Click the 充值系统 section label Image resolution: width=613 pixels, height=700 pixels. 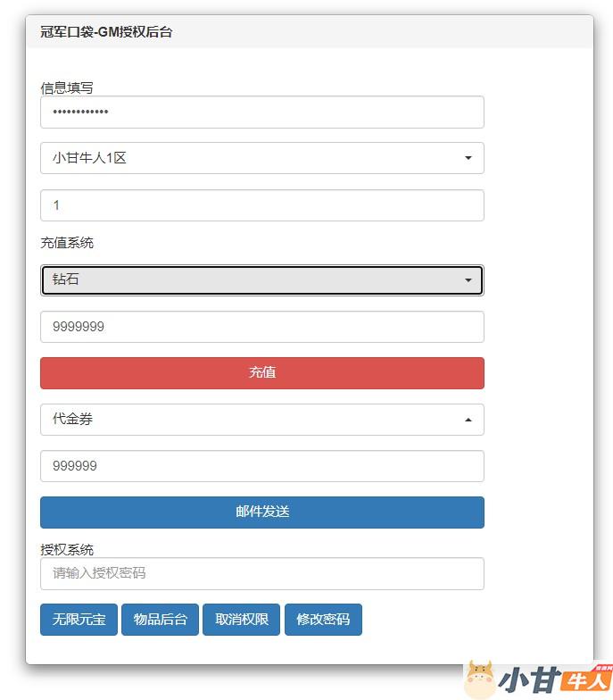pos(67,243)
